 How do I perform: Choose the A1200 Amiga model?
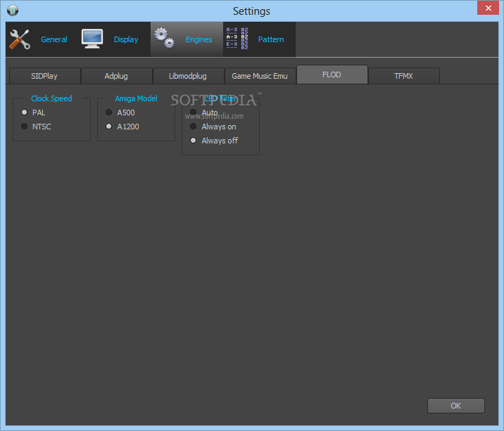(x=122, y=127)
